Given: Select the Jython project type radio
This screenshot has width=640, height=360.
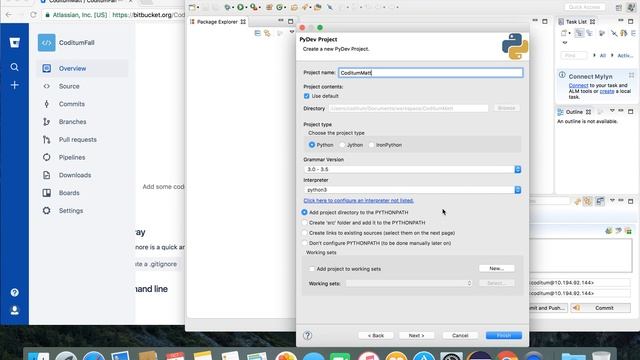Looking at the screenshot, I should click(342, 145).
